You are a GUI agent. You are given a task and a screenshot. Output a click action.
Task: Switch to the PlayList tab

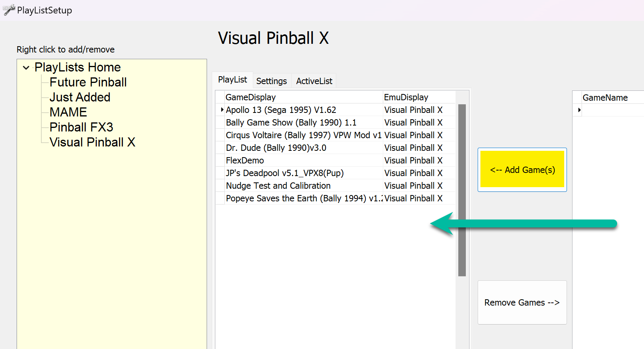(x=232, y=80)
